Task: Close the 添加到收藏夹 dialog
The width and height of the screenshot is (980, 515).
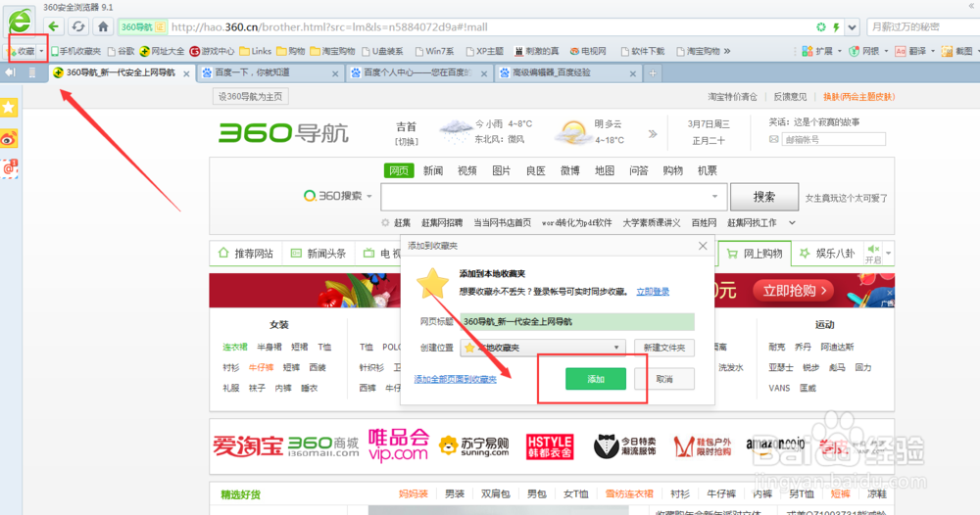Action: (x=703, y=246)
